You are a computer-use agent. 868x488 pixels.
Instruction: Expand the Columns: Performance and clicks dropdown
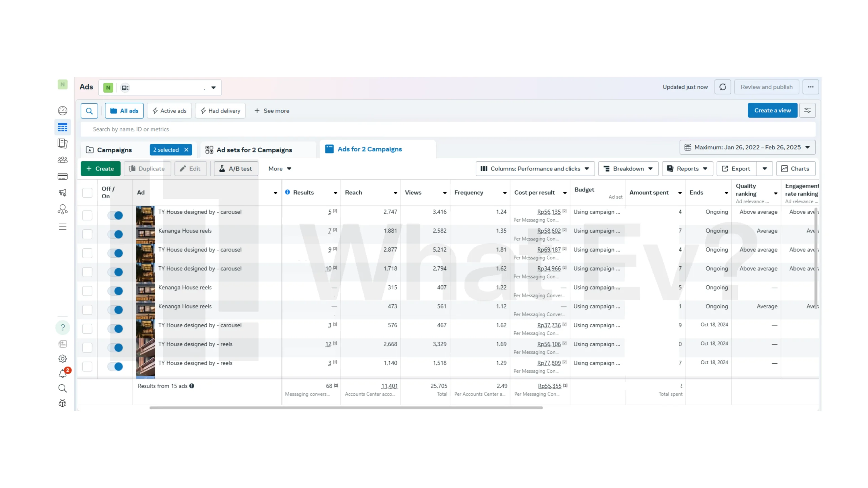point(535,169)
